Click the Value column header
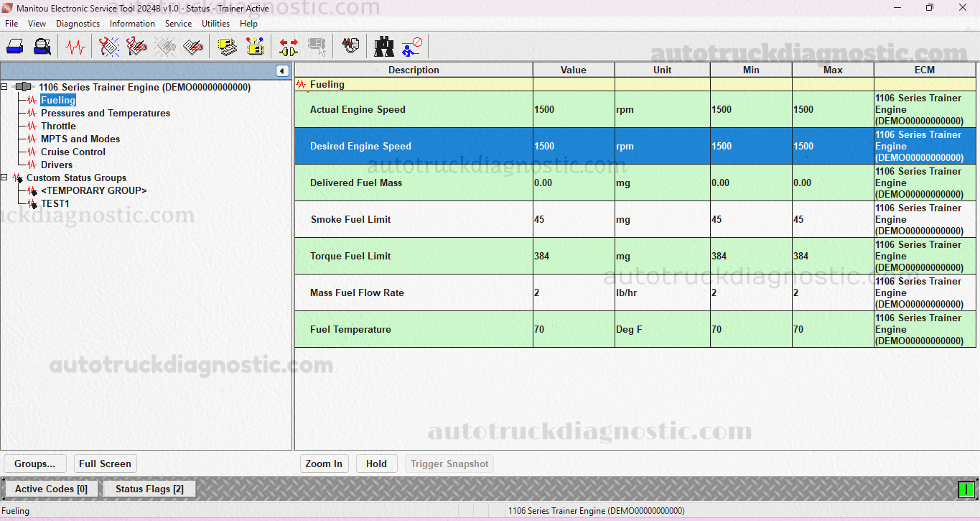This screenshot has height=521, width=980. point(574,70)
